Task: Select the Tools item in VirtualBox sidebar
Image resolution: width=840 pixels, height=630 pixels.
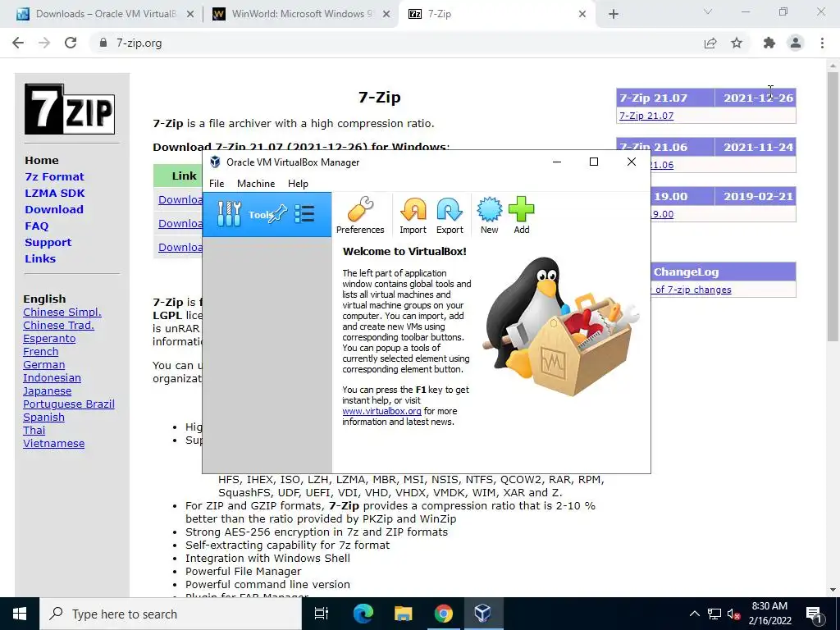Action: click(267, 214)
